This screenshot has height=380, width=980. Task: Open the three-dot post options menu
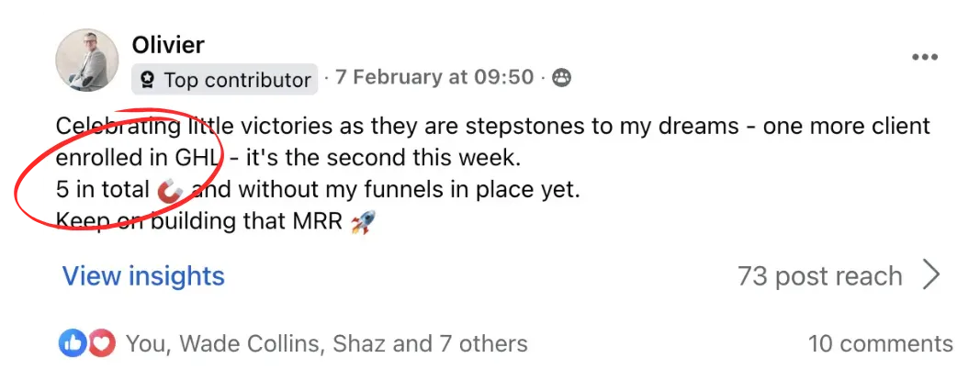point(924,57)
